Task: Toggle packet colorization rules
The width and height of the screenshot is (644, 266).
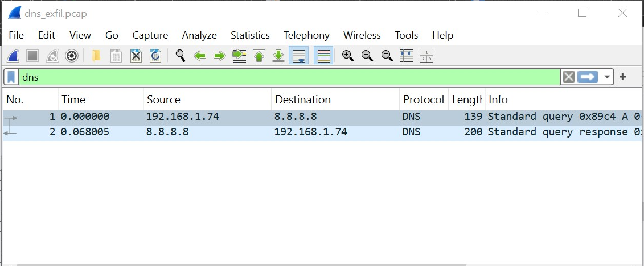Action: point(323,56)
